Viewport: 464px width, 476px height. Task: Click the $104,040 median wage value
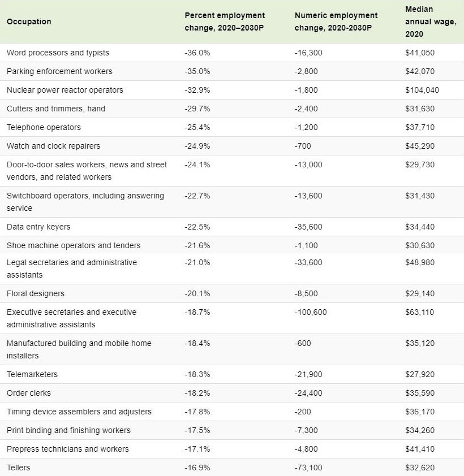pos(422,90)
